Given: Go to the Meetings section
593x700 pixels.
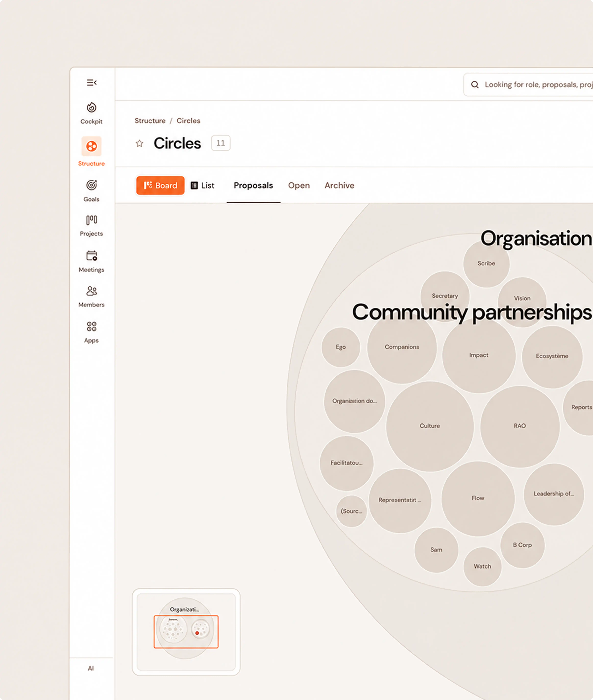Looking at the screenshot, I should click(x=91, y=262).
